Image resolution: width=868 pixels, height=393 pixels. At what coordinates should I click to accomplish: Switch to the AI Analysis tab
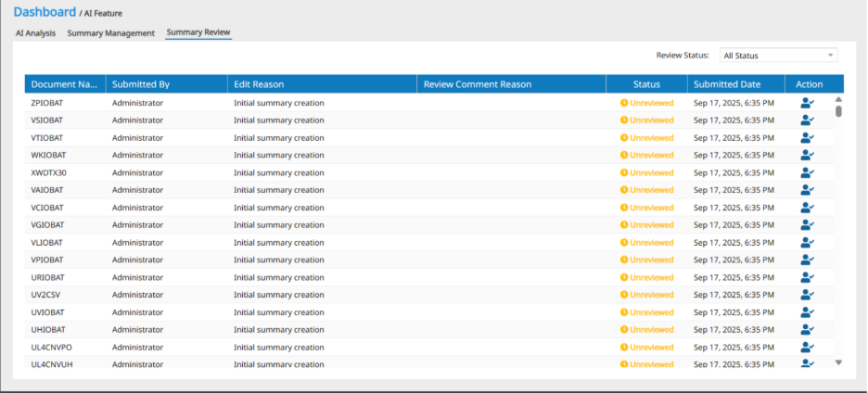[x=36, y=33]
